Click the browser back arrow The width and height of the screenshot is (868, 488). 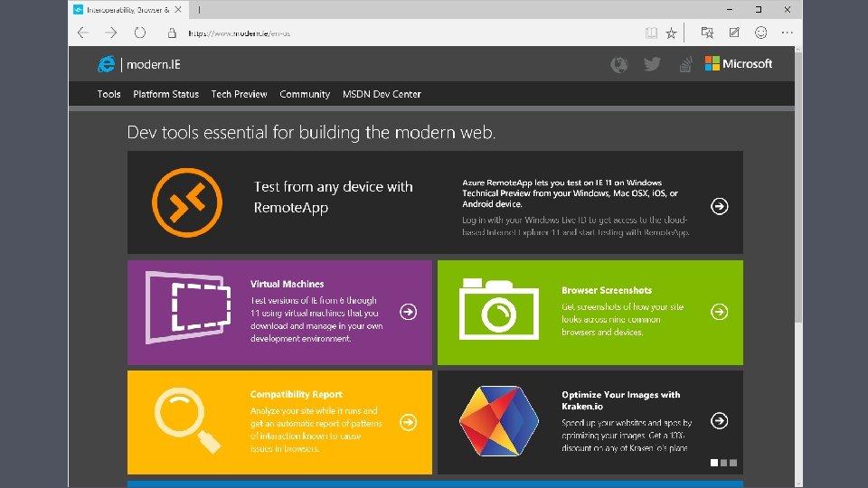(x=83, y=33)
